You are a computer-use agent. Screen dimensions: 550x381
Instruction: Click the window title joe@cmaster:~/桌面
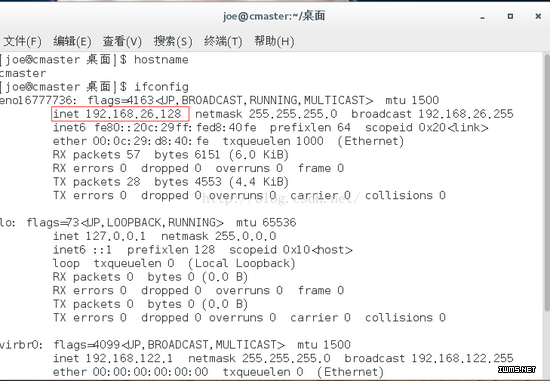click(x=274, y=16)
